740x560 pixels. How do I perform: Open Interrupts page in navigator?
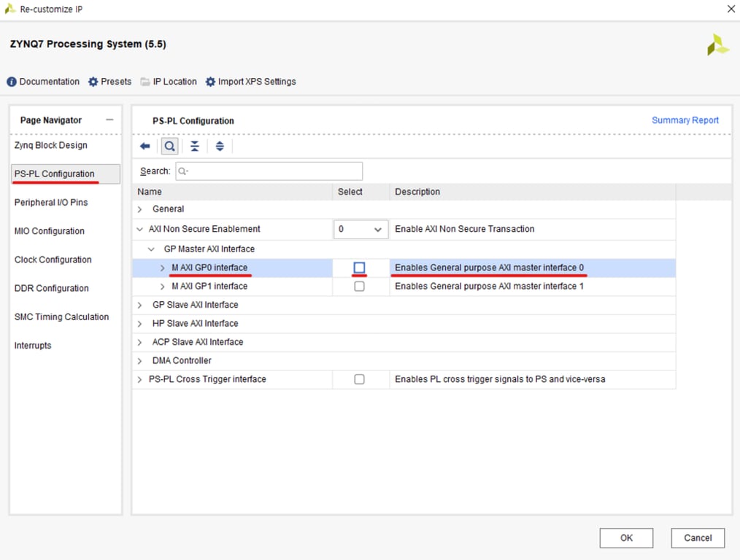coord(33,346)
